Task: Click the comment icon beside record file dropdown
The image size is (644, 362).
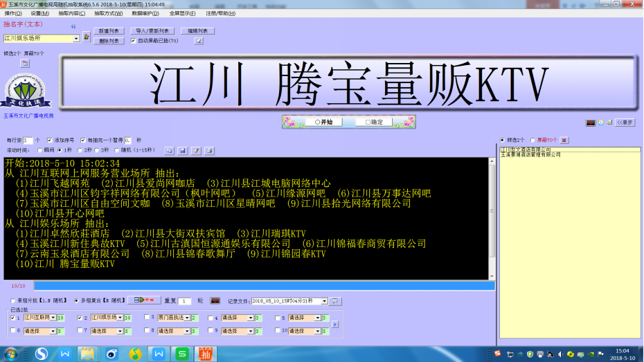Action: point(335,301)
